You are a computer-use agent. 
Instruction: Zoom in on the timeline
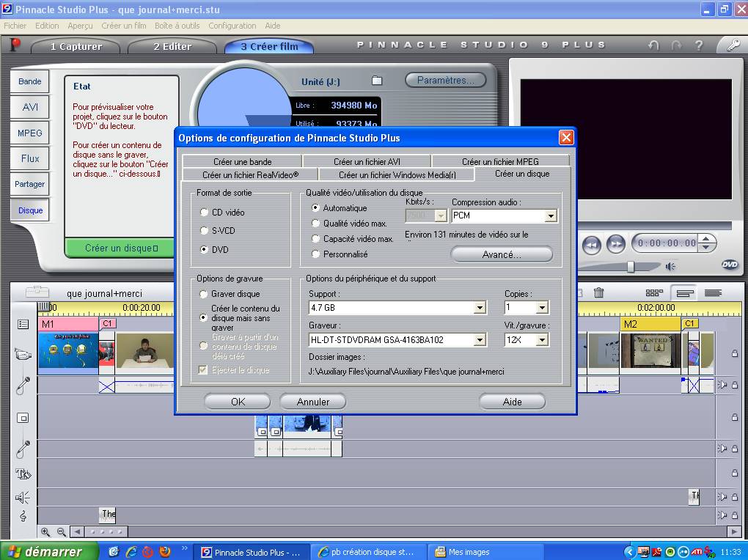pos(45,531)
